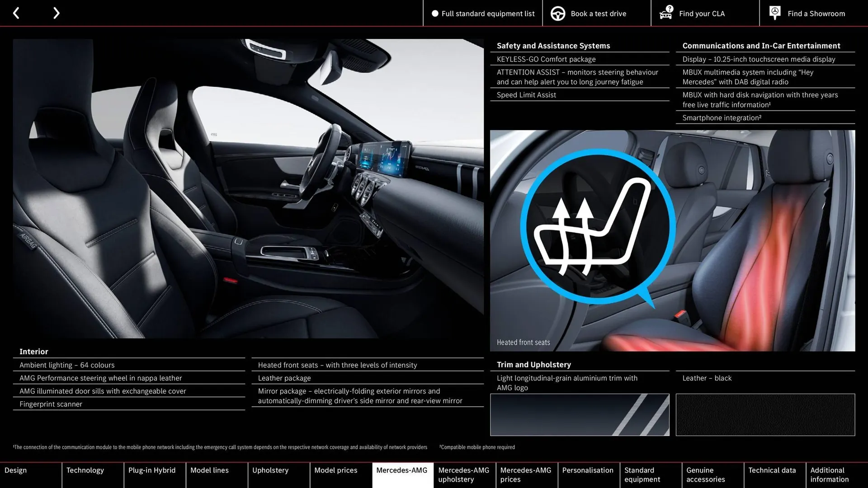This screenshot has height=488, width=868.
Task: Click the showroom location pin icon
Action: pyautogui.click(x=774, y=12)
